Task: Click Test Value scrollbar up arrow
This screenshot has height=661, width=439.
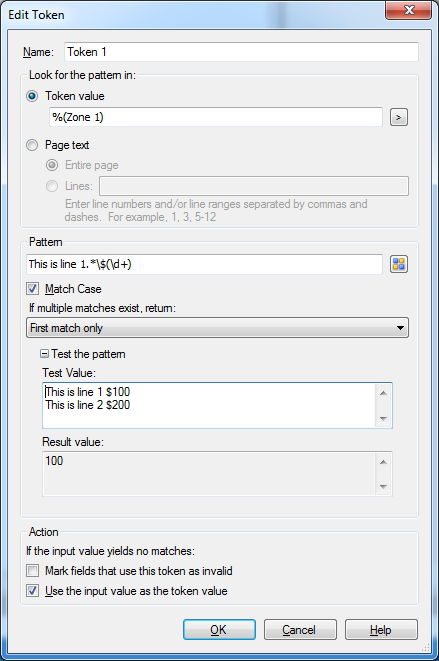Action: pos(383,393)
